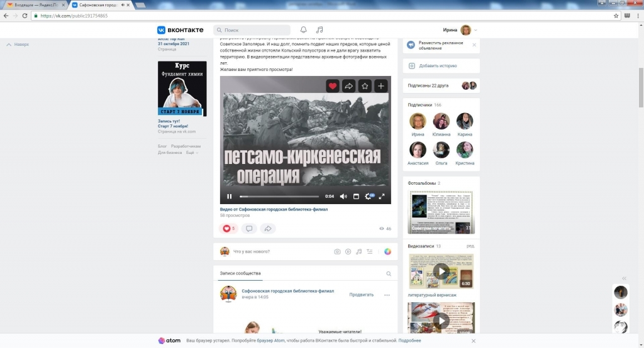Select the Записи сообщества tab
Image resolution: width=644 pixels, height=348 pixels.
coord(240,273)
